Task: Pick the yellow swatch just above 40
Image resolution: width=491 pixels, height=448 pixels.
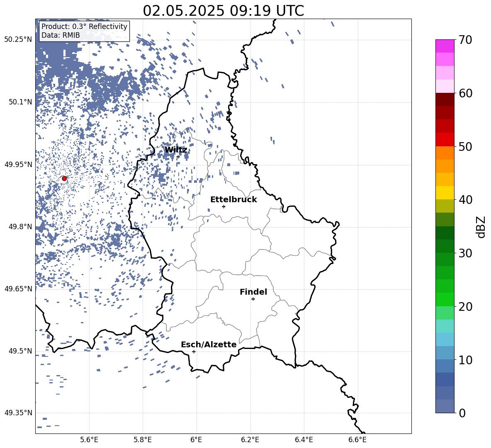Action: pos(445,193)
